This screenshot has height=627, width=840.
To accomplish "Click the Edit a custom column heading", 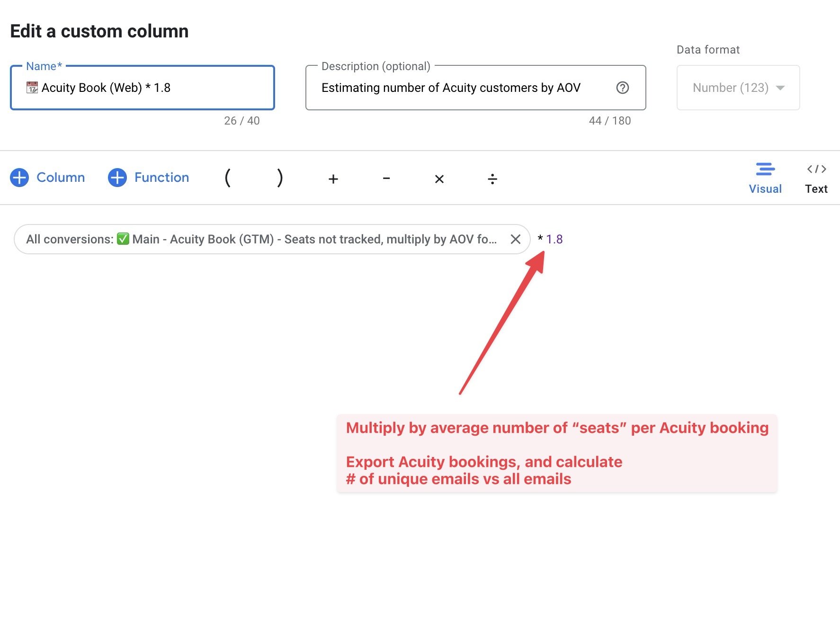I will pyautogui.click(x=99, y=31).
